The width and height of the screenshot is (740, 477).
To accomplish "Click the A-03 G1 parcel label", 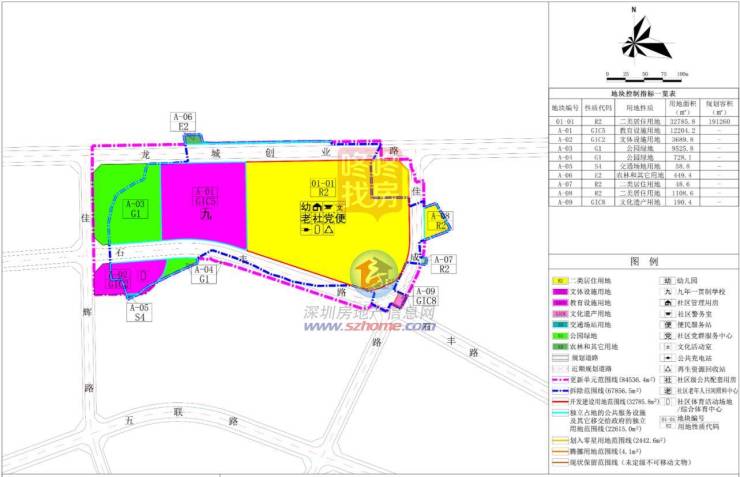I will click(136, 209).
